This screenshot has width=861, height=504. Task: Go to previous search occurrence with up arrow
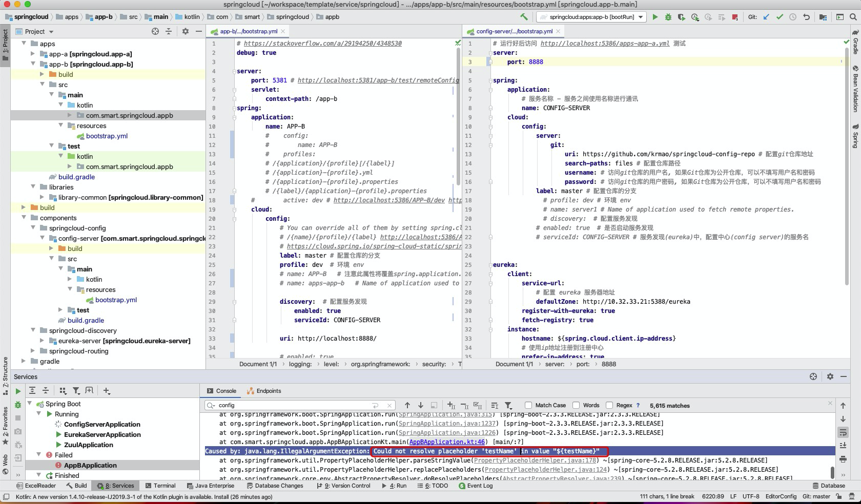(x=407, y=405)
